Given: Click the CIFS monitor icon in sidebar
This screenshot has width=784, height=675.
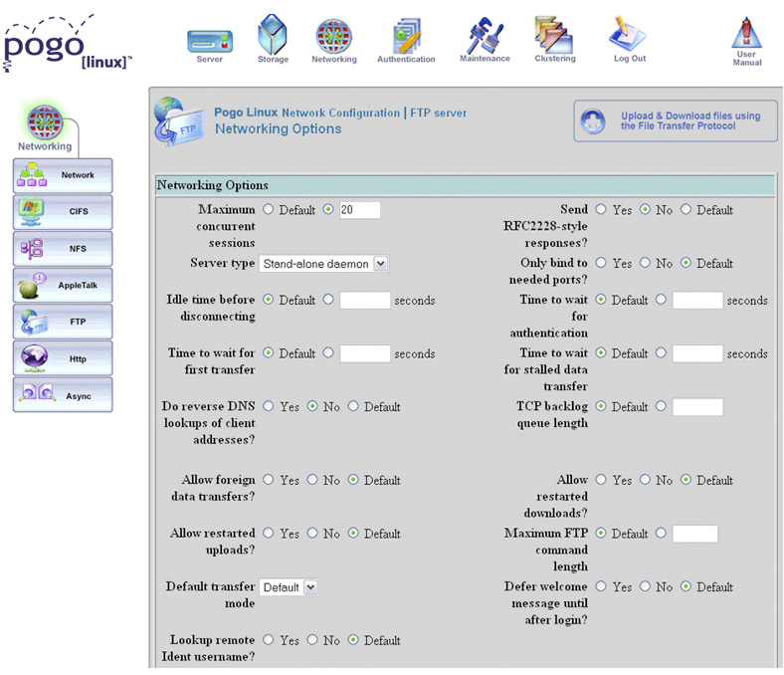Looking at the screenshot, I should pos(31,212).
